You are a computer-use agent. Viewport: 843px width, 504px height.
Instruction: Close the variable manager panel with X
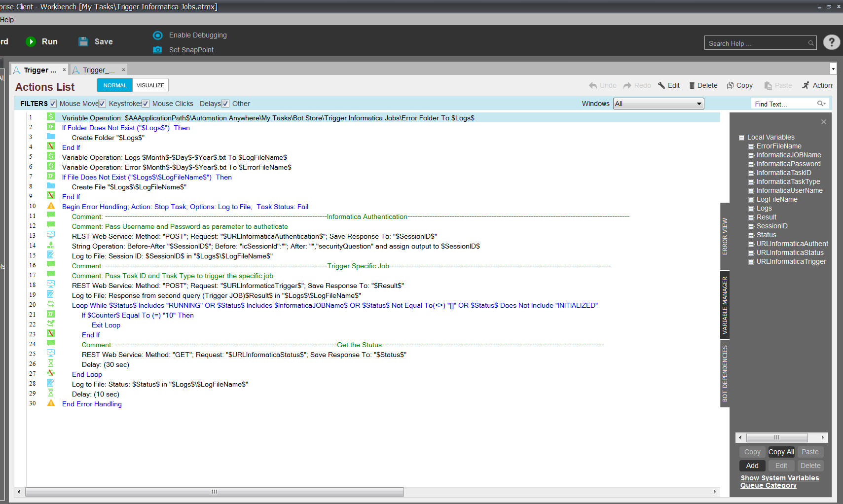coord(823,122)
